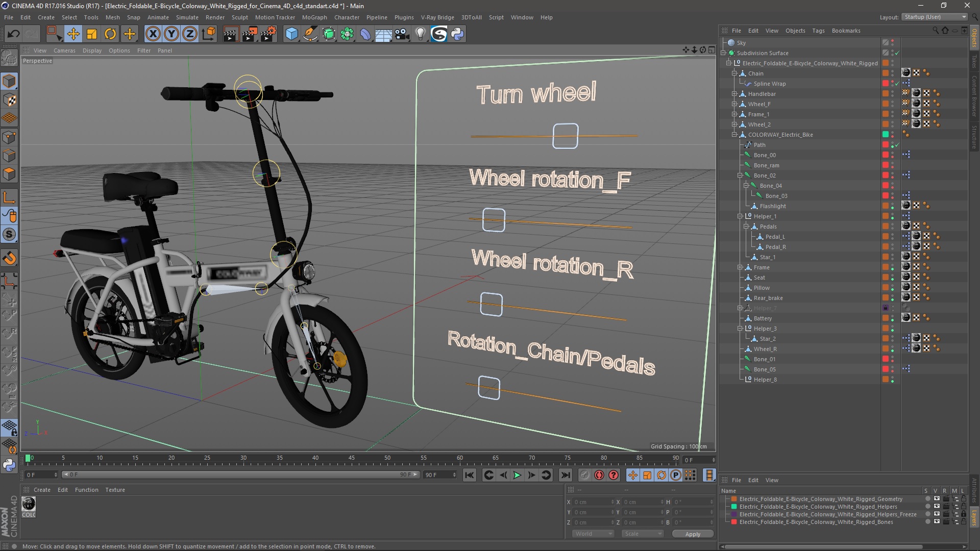Toggle visibility of Bones layer
This screenshot has width=980, height=551.
937,522
